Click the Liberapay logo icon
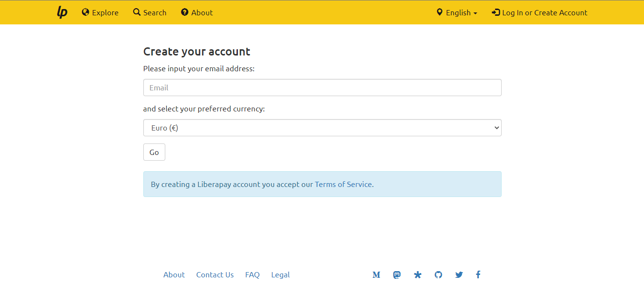This screenshot has width=644, height=296. pyautogui.click(x=62, y=12)
